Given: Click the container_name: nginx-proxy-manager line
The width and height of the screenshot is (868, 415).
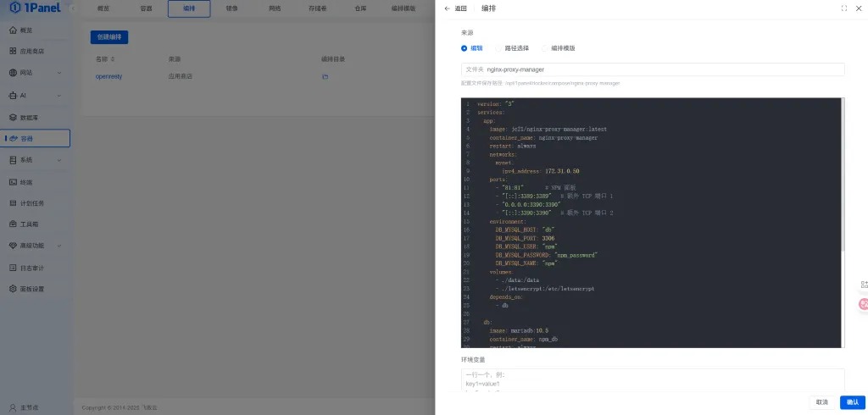Looking at the screenshot, I should click(x=543, y=138).
